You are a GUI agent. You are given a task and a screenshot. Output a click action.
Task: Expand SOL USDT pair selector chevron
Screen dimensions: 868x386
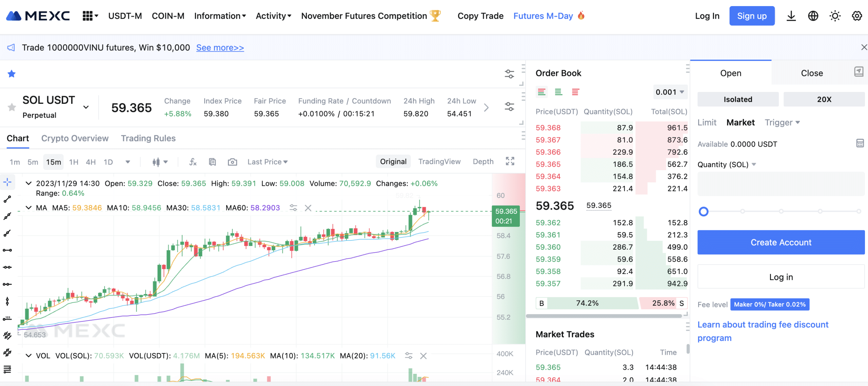86,107
